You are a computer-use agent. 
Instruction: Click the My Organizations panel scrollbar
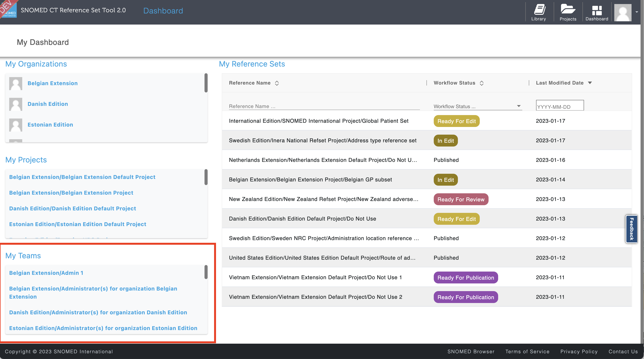coord(206,83)
